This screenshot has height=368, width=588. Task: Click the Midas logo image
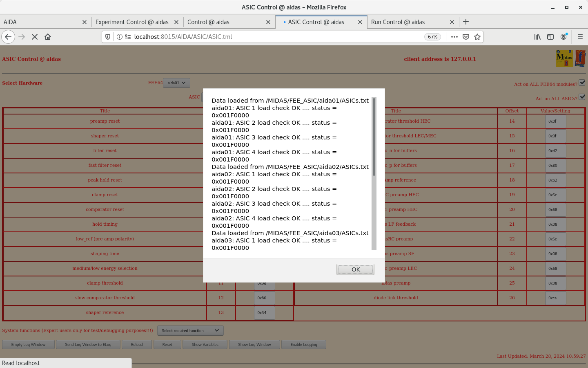click(564, 58)
